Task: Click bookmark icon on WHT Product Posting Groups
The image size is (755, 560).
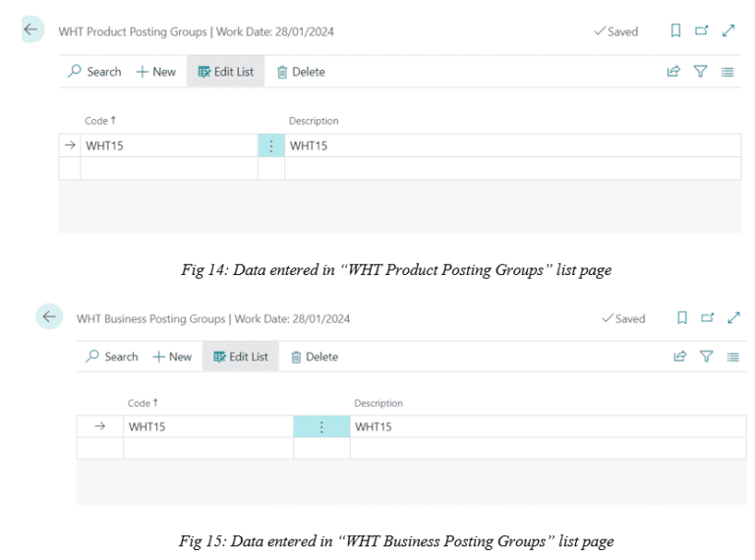Action: click(675, 30)
